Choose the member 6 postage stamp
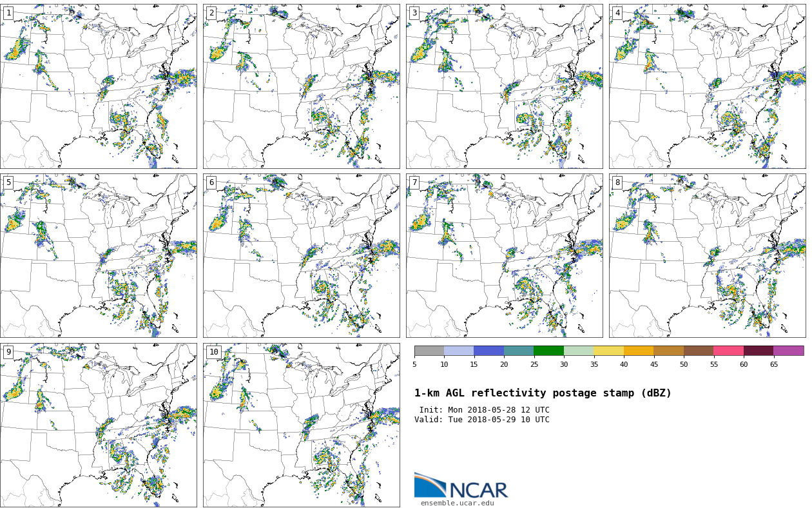 (302, 255)
